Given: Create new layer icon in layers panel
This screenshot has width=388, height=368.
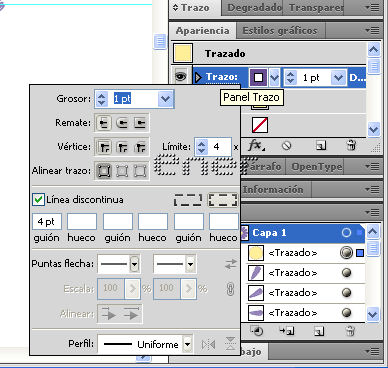Looking at the screenshot, I should point(319,331).
